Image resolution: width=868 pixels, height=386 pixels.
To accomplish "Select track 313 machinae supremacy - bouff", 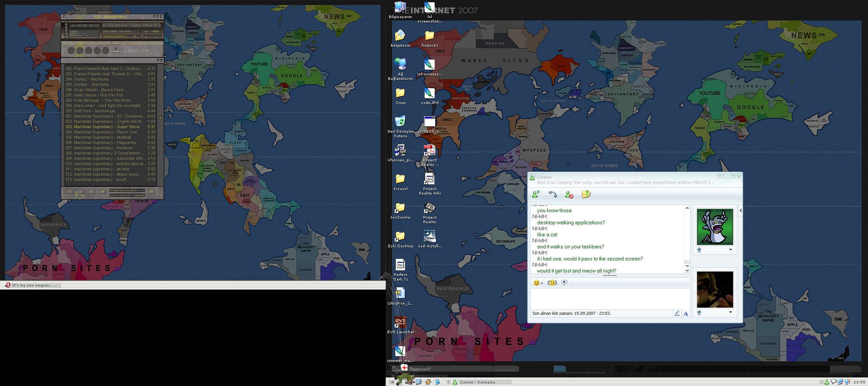I will [x=110, y=180].
